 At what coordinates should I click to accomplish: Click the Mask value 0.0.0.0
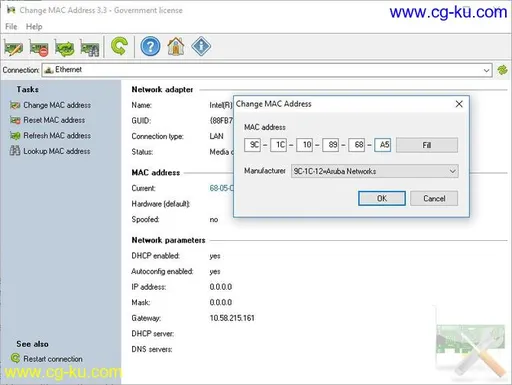point(221,302)
